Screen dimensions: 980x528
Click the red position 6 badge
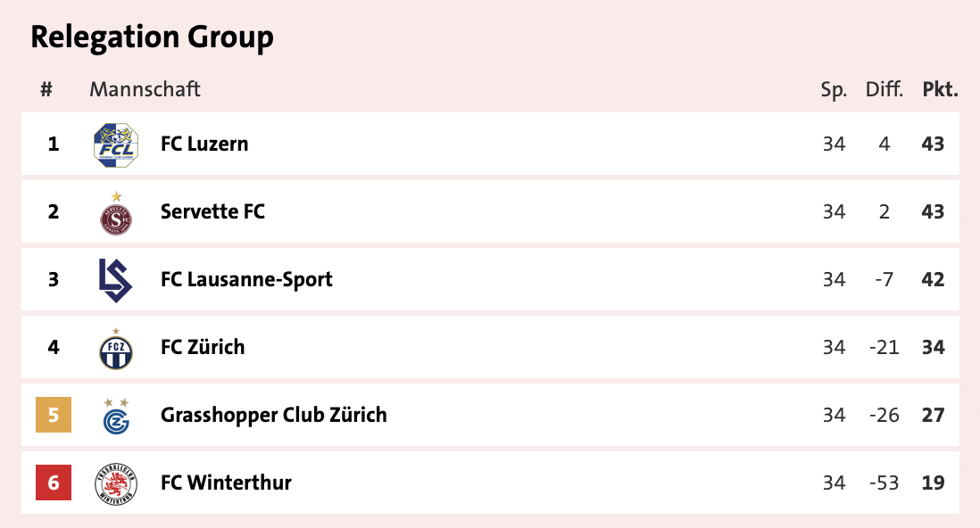pyautogui.click(x=54, y=483)
